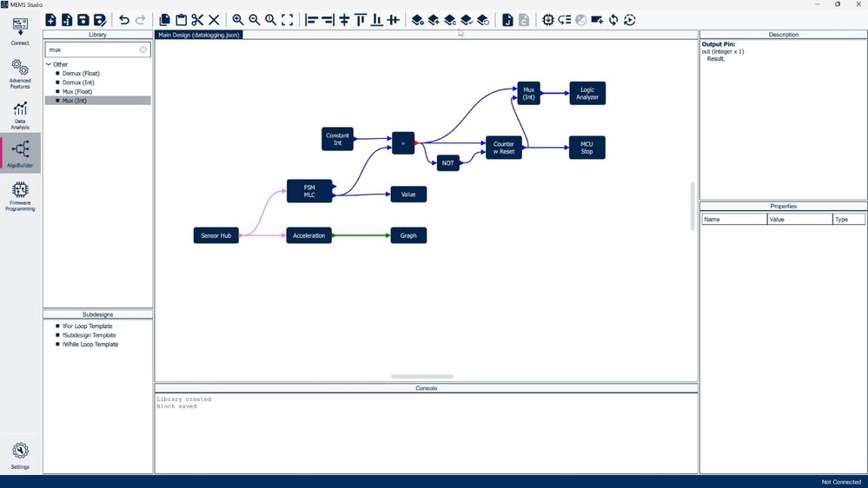Image resolution: width=868 pixels, height=488 pixels.
Task: Click the canvas vertical scrollbar
Action: 692,206
